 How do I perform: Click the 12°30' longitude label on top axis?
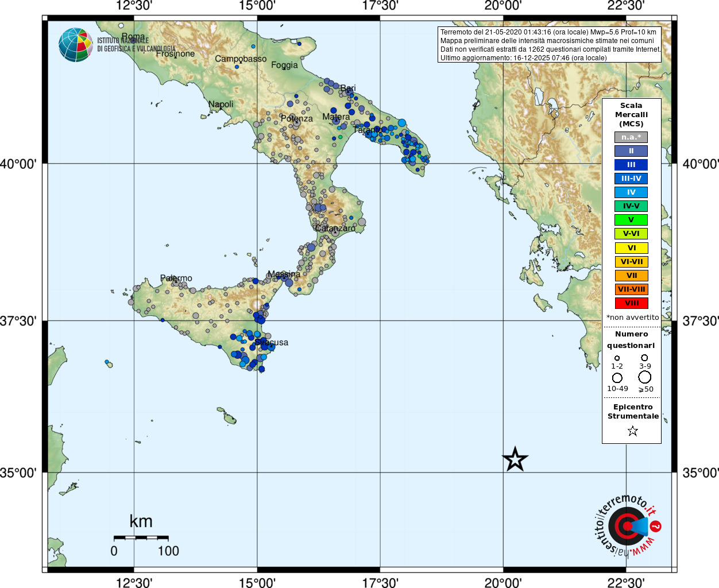point(134,6)
